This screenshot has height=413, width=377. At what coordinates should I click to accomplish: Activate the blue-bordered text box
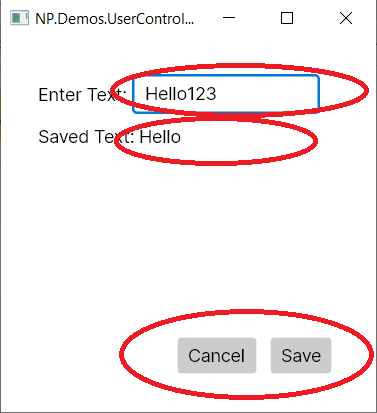coord(226,94)
